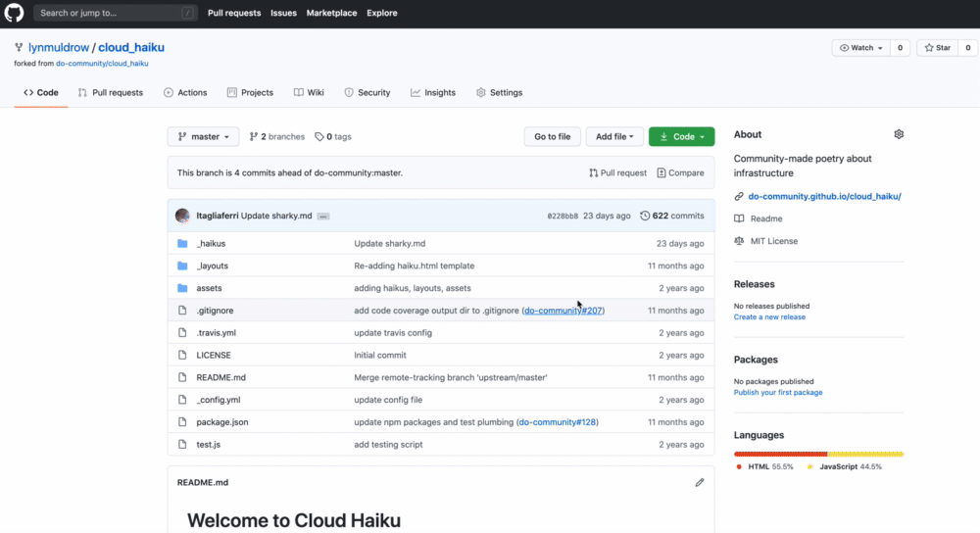This screenshot has height=533, width=980.
Task: Star the repository
Action: pos(938,47)
